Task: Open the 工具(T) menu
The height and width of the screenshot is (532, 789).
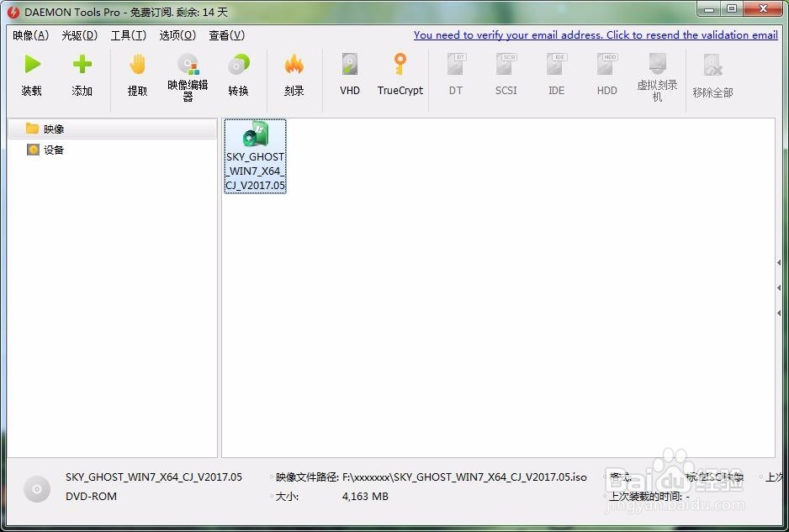Action: tap(129, 35)
